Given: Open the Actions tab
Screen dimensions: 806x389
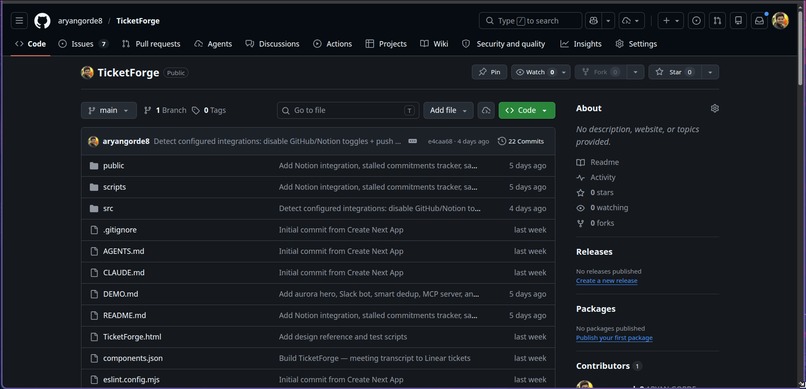Looking at the screenshot, I should [333, 44].
